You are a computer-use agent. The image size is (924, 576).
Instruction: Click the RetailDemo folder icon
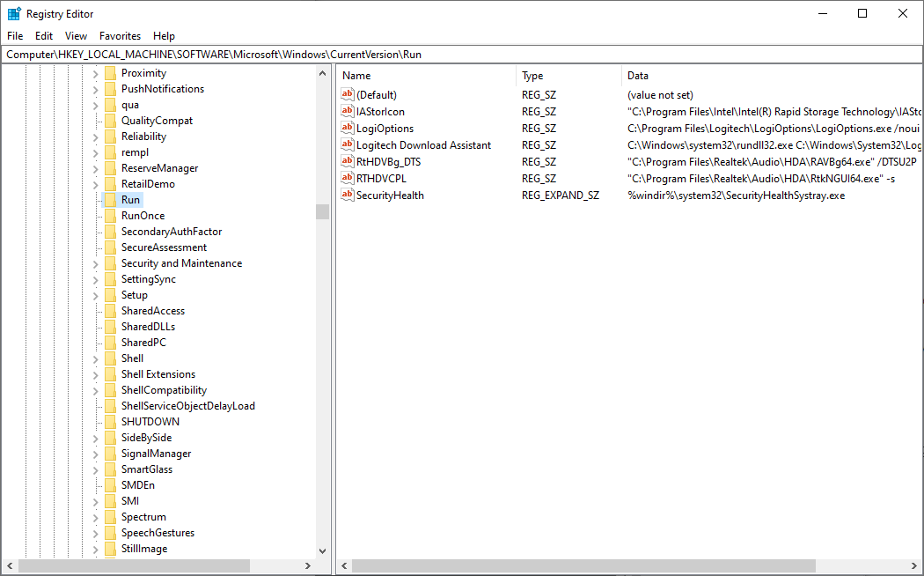point(110,184)
